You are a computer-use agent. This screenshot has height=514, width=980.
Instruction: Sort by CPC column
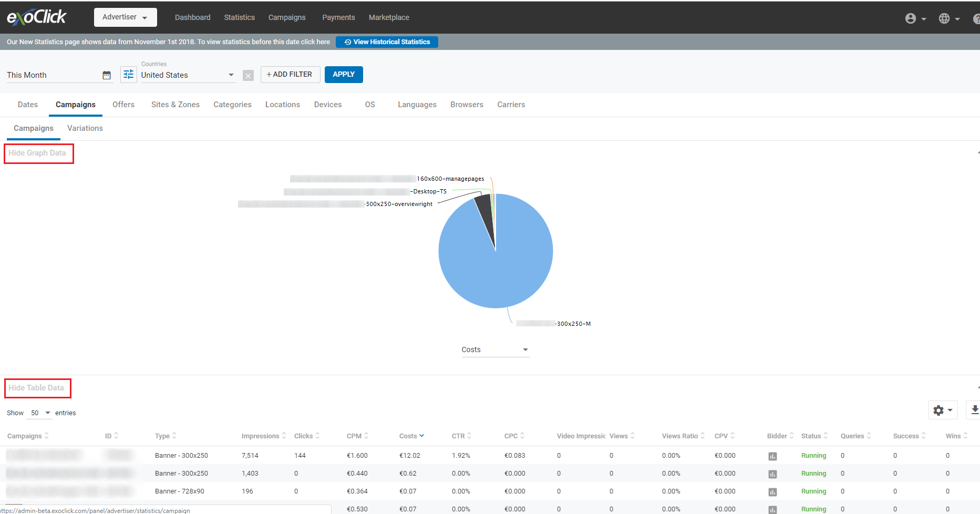[x=514, y=436]
